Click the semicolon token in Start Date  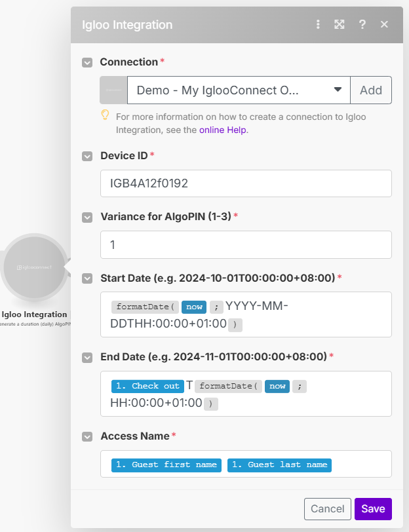point(216,307)
